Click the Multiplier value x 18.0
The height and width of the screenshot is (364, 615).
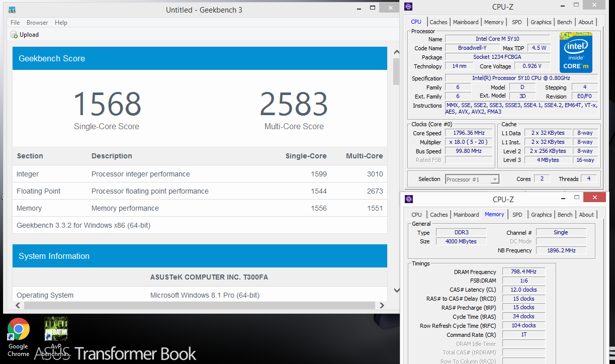pyautogui.click(x=469, y=142)
